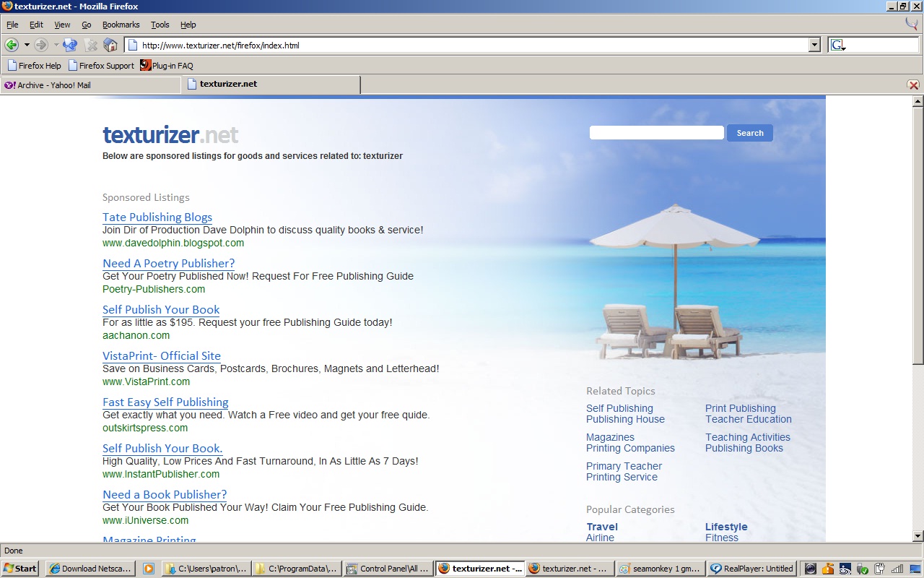Click the network signal bars tray icon
The height and width of the screenshot is (578, 924).
point(897,569)
